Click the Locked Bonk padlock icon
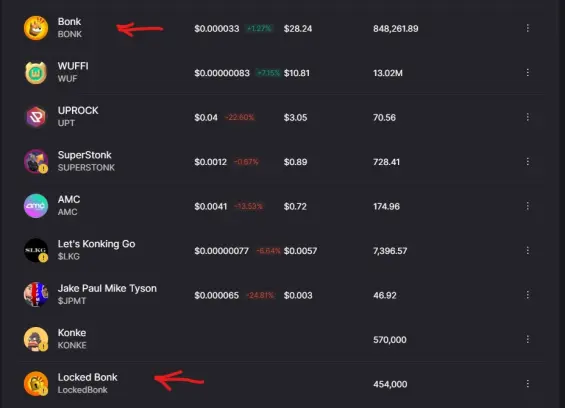This screenshot has width=565, height=408. (x=36, y=384)
